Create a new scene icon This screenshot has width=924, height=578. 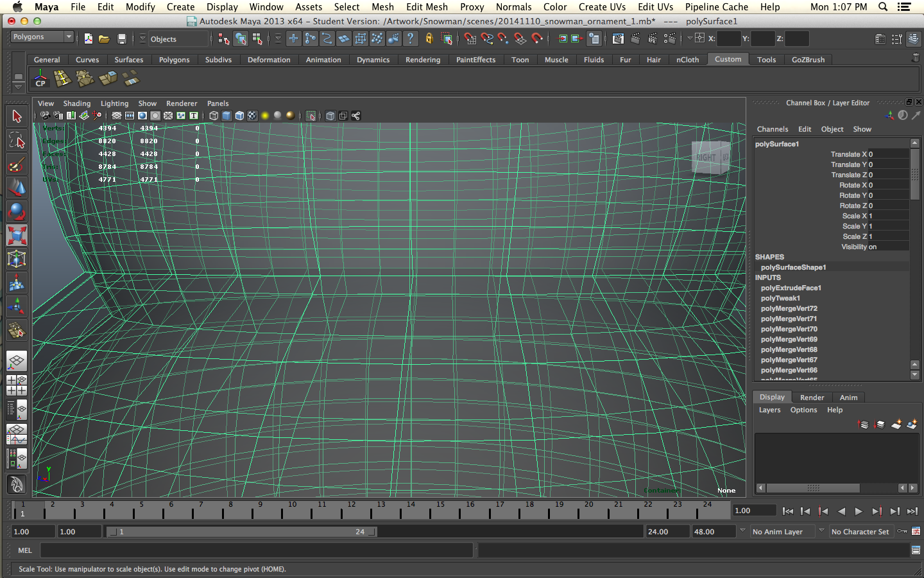[88, 39]
